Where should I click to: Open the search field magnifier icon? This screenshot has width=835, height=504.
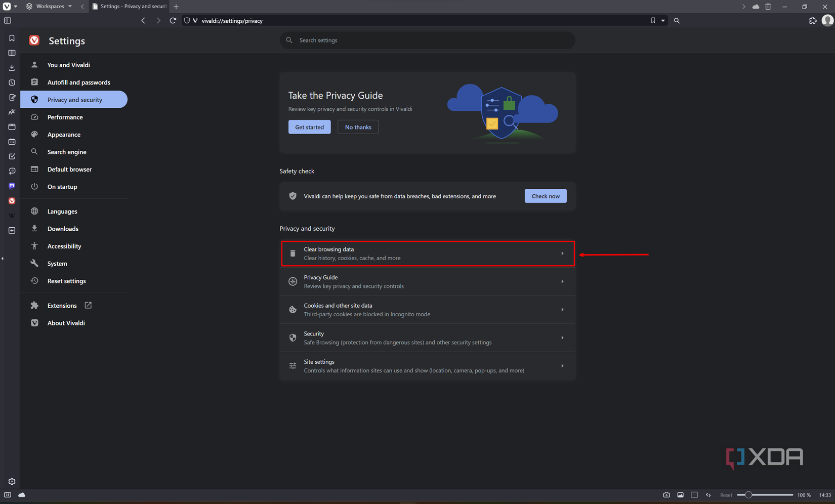(x=677, y=21)
